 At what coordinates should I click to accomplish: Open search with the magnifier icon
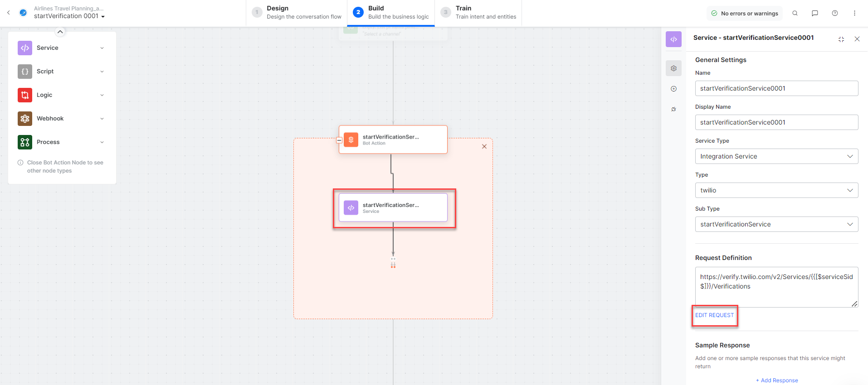click(x=795, y=13)
